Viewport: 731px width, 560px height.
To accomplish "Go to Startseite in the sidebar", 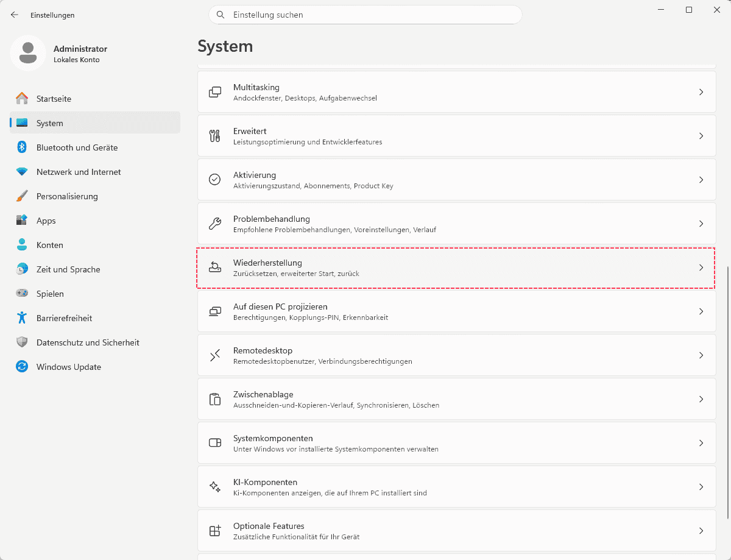I will coord(95,99).
